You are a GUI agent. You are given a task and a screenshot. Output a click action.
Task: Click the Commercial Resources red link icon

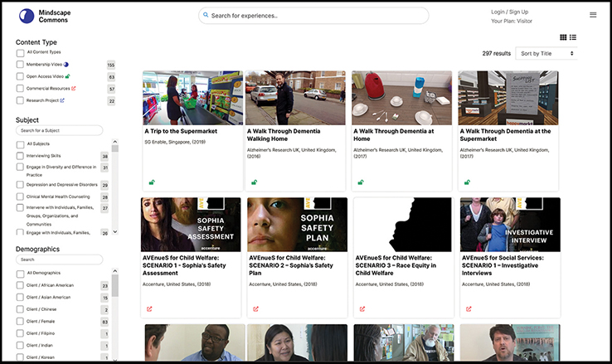(x=73, y=88)
